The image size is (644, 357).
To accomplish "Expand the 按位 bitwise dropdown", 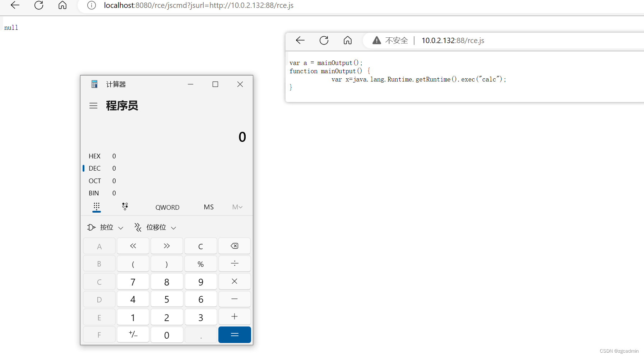I will click(105, 227).
